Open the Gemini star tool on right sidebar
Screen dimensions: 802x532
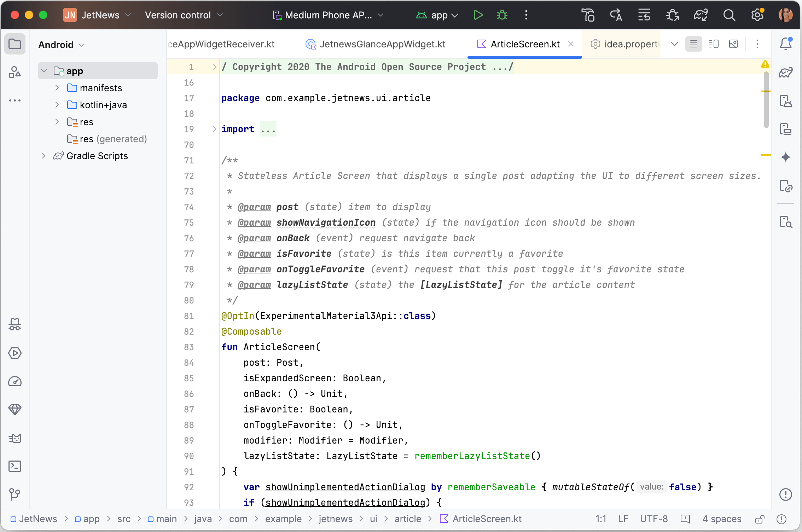[x=785, y=157]
